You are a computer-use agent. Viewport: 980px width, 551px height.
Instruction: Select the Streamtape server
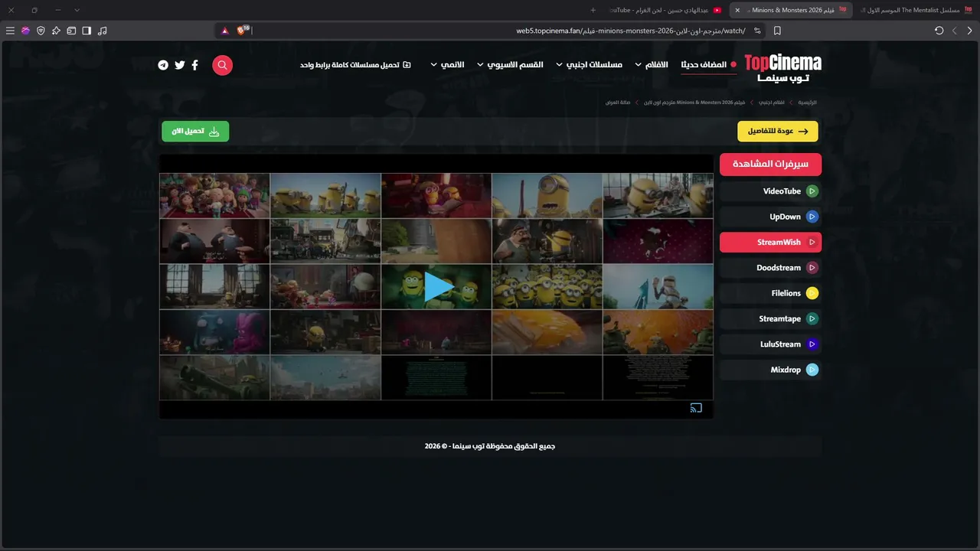770,319
